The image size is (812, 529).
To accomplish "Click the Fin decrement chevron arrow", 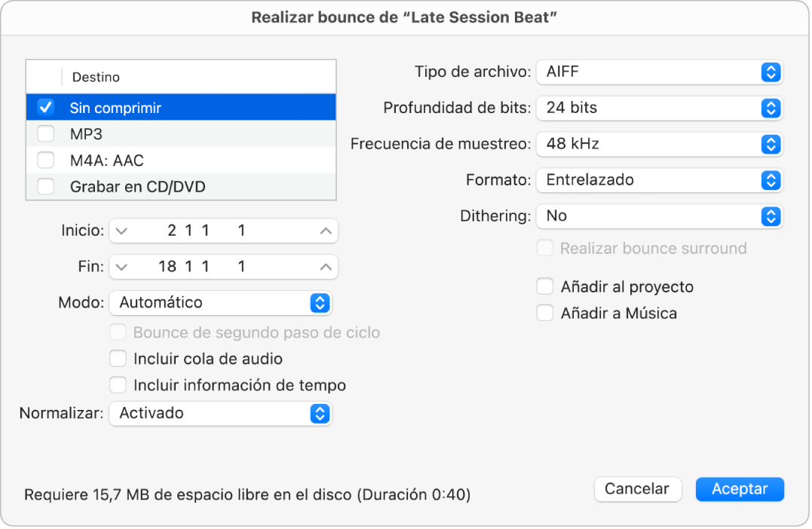I will pos(122,267).
